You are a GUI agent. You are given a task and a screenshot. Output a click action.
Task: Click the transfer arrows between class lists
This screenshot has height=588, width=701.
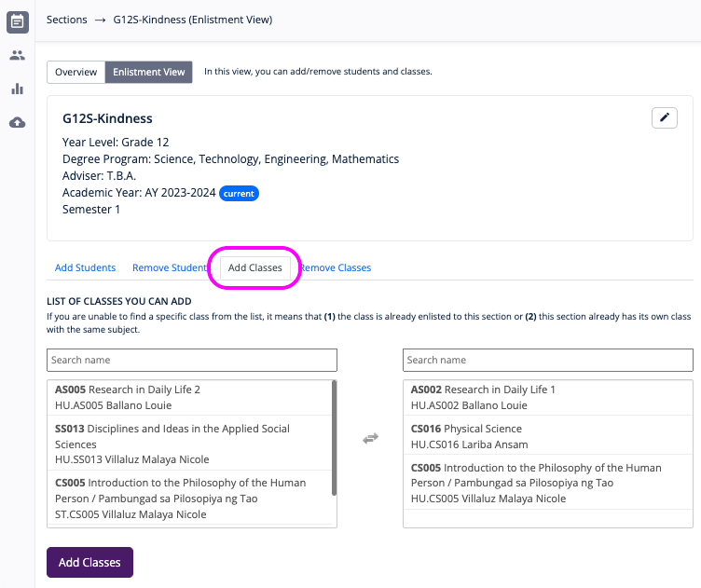370,438
